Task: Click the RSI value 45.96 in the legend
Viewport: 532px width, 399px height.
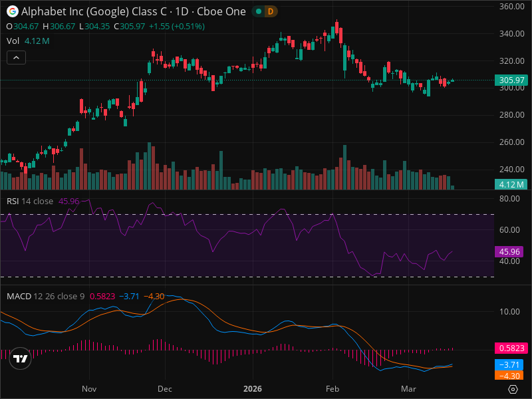Action: click(x=69, y=201)
